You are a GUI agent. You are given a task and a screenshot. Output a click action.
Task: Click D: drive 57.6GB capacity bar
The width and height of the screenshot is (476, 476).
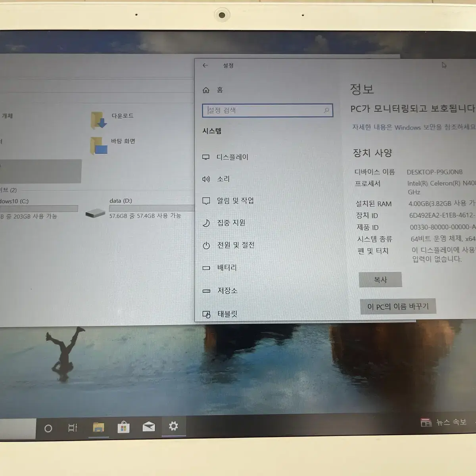[x=152, y=208]
